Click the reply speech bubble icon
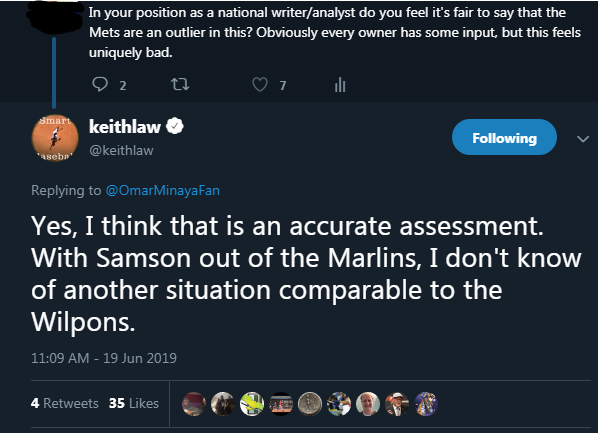The height and width of the screenshot is (433, 598). [100, 84]
